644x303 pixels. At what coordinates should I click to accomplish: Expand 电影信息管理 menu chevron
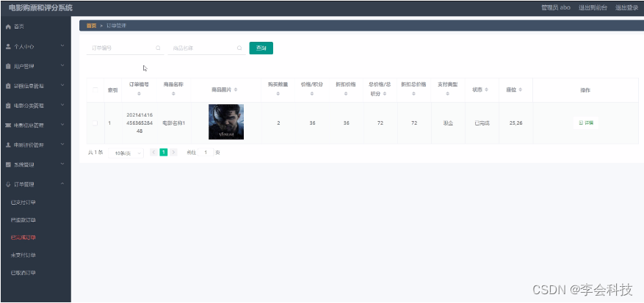tap(62, 125)
